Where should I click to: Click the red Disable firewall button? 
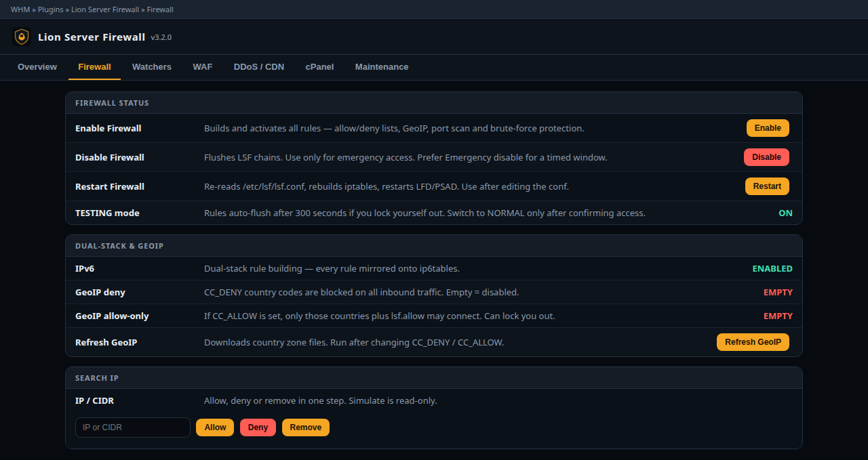(766, 157)
